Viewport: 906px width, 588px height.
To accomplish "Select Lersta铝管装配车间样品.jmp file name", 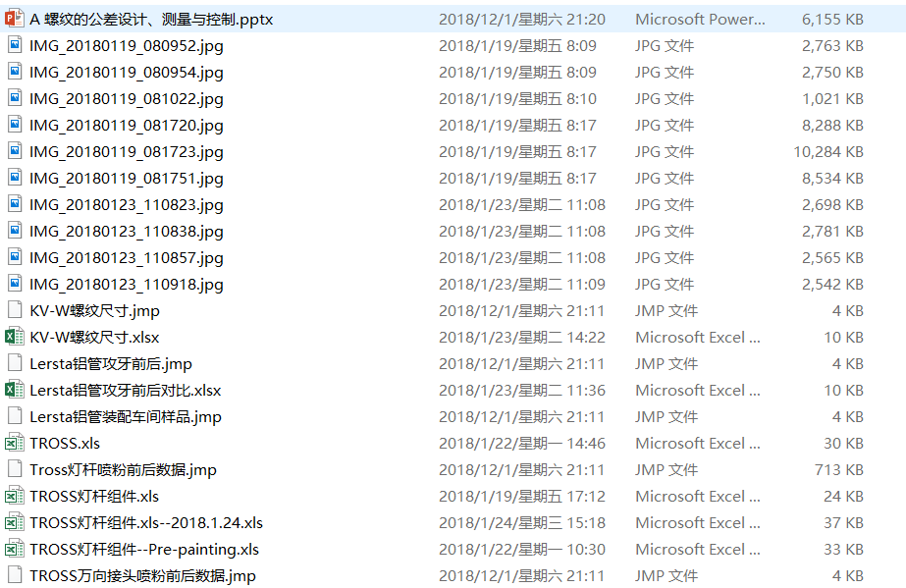I will pyautogui.click(x=126, y=416).
